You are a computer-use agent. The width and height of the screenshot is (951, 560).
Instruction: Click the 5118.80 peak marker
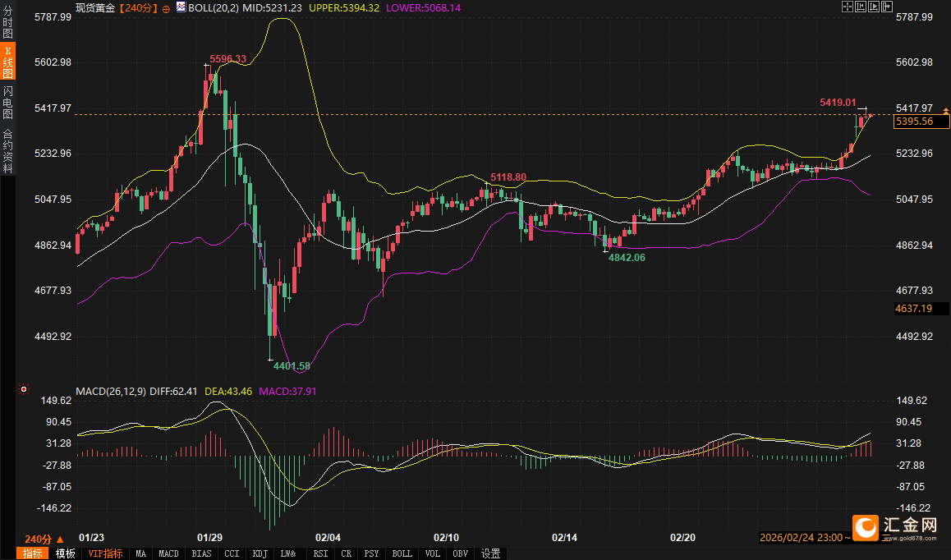[508, 177]
